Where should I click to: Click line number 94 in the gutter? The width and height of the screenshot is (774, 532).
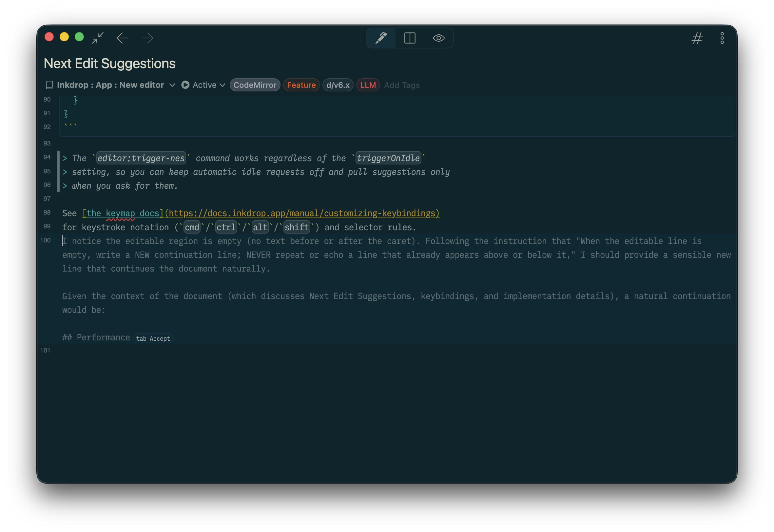point(47,157)
